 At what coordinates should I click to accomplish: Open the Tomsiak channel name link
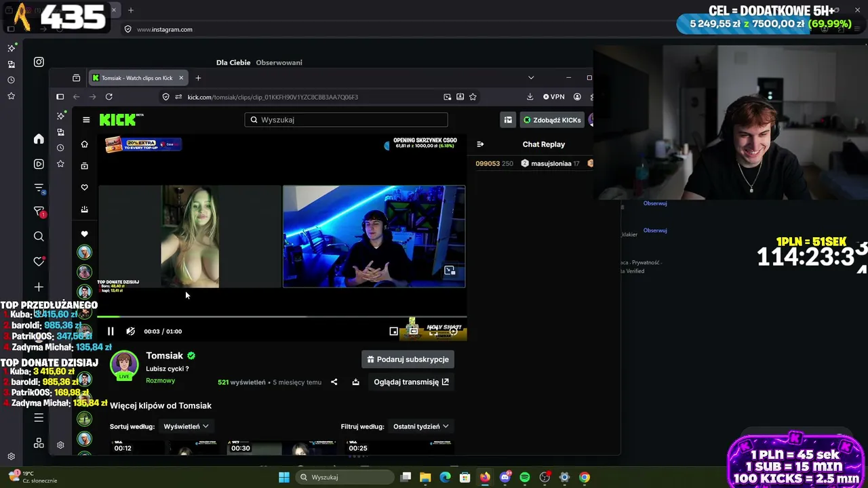click(165, 356)
